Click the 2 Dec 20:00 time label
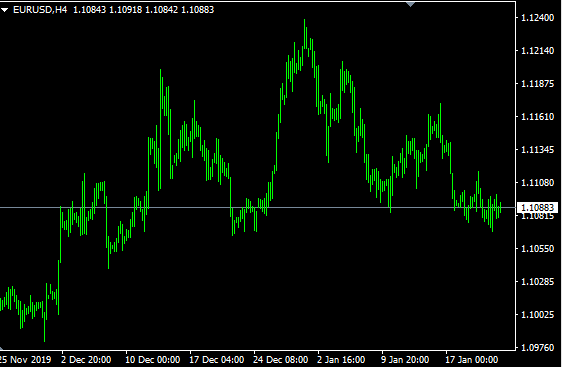The height and width of the screenshot is (367, 562). pos(86,359)
